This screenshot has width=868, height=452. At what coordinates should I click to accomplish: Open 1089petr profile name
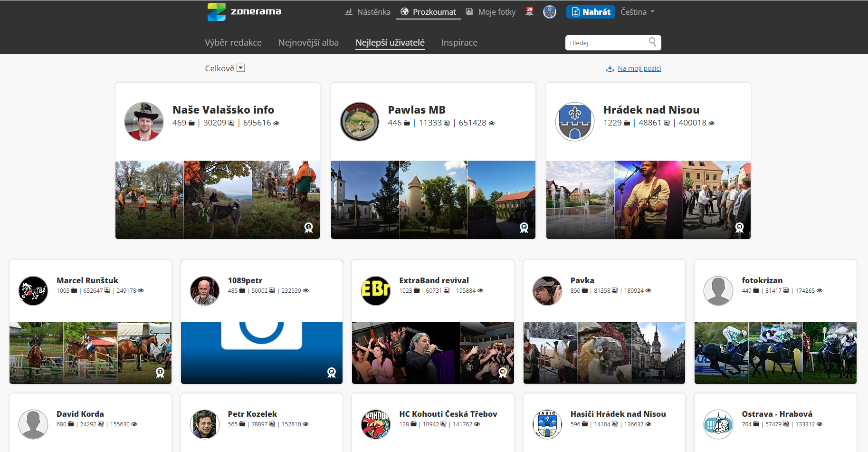pos(245,280)
